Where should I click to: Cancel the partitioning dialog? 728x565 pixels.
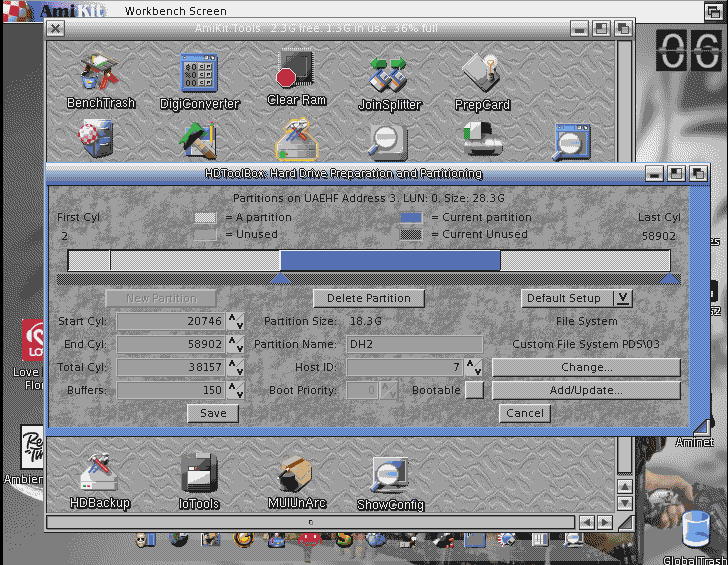[x=525, y=413]
